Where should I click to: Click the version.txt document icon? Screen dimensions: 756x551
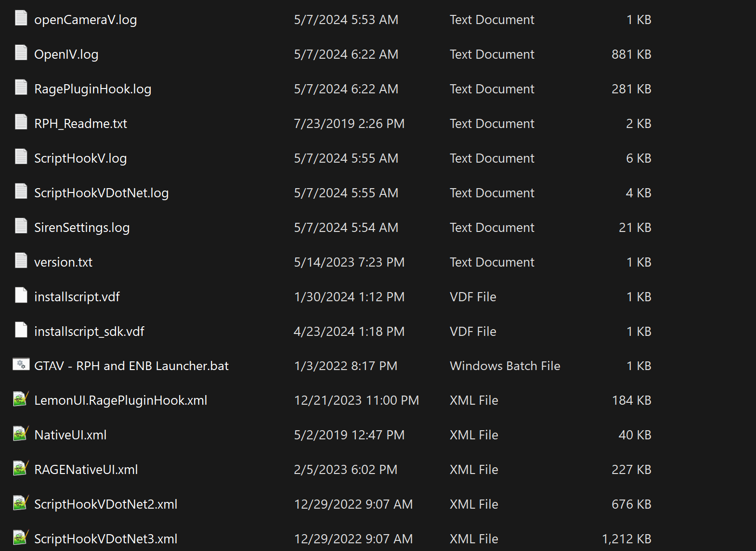[x=21, y=261]
